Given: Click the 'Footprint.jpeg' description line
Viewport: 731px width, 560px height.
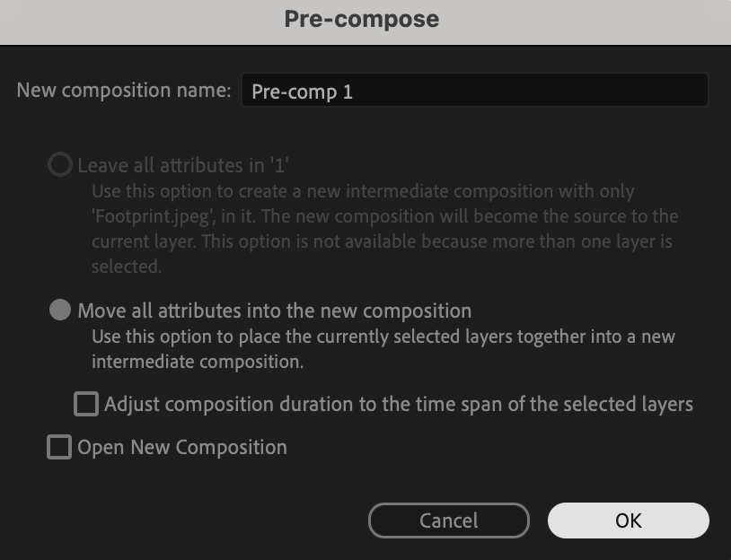Looking at the screenshot, I should click(x=384, y=216).
